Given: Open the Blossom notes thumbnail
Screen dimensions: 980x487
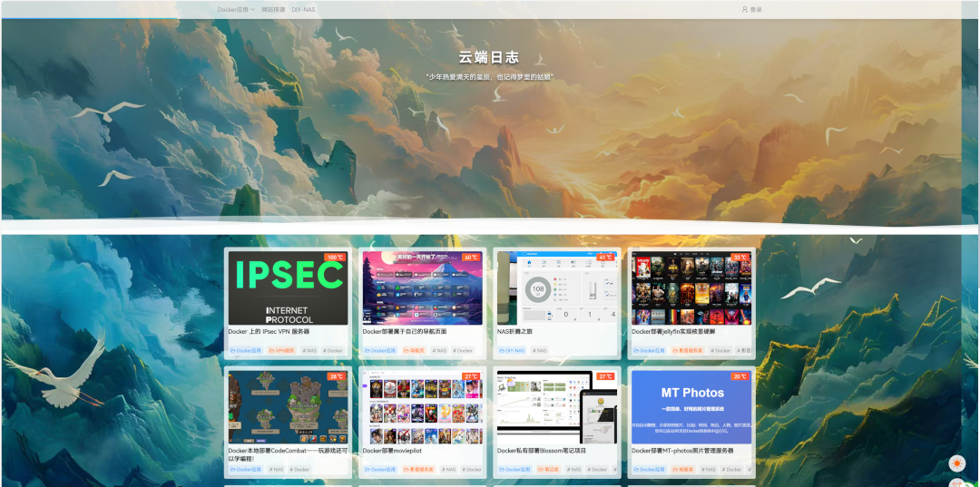Looking at the screenshot, I should pyautogui.click(x=557, y=407).
